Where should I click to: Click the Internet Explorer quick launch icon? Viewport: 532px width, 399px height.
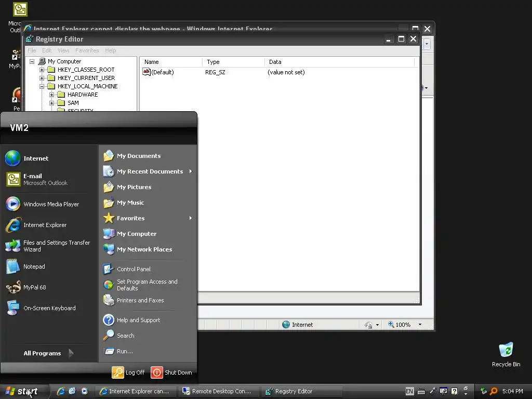[61, 391]
